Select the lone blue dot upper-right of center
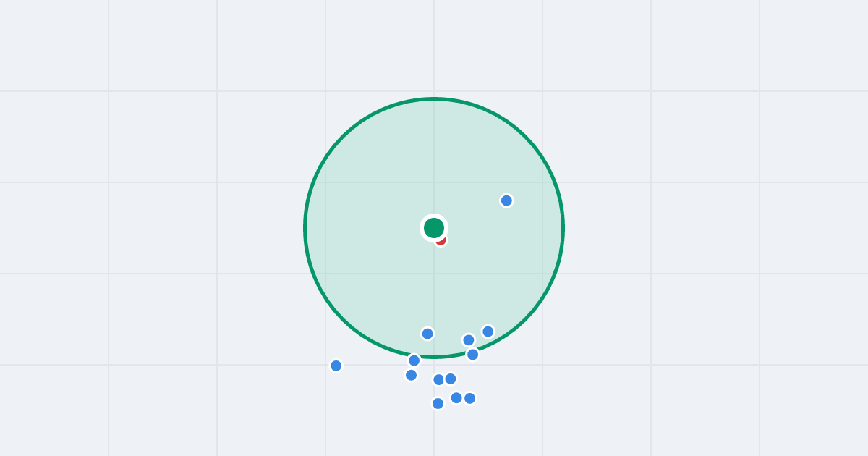The width and height of the screenshot is (868, 456). (x=506, y=200)
